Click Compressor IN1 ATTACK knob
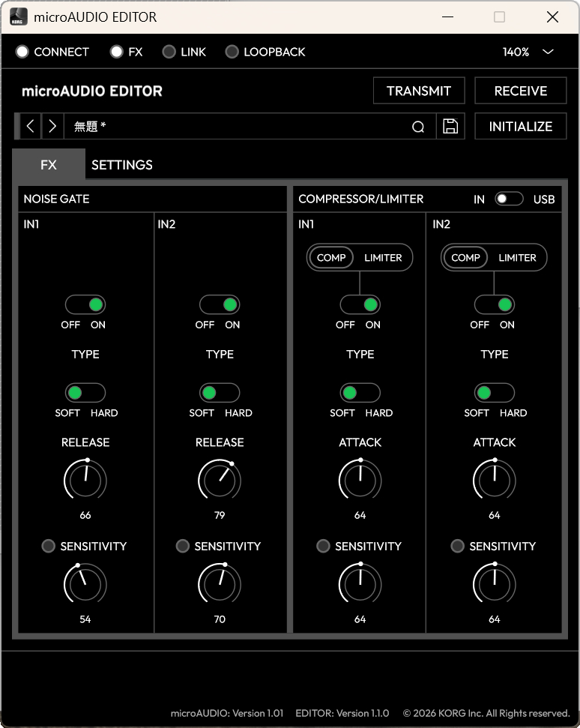 point(360,480)
